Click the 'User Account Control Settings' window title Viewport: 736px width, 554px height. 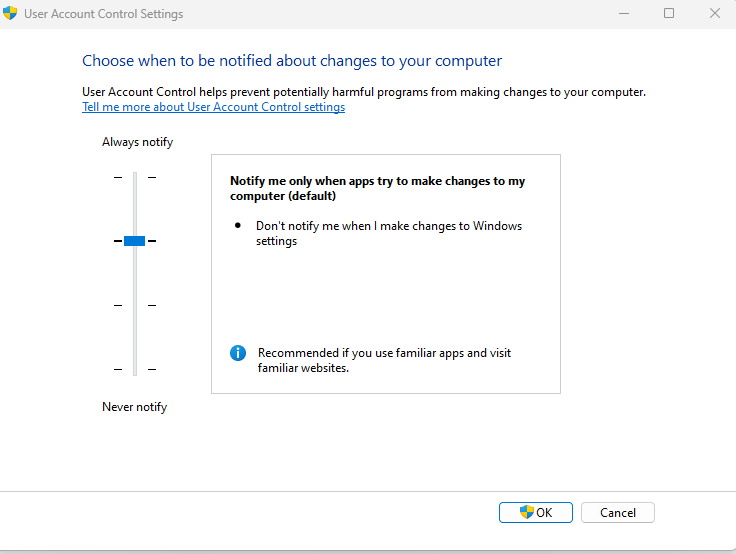[104, 14]
